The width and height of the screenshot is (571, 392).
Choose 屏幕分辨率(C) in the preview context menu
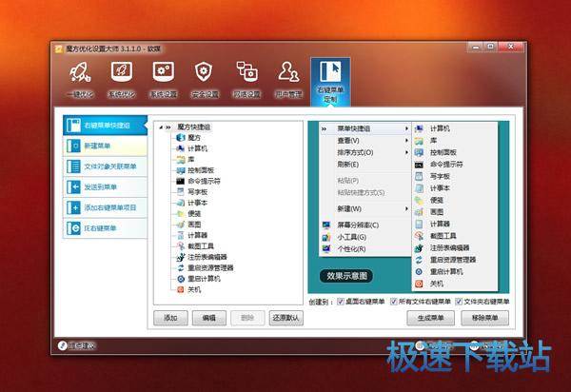coord(364,225)
